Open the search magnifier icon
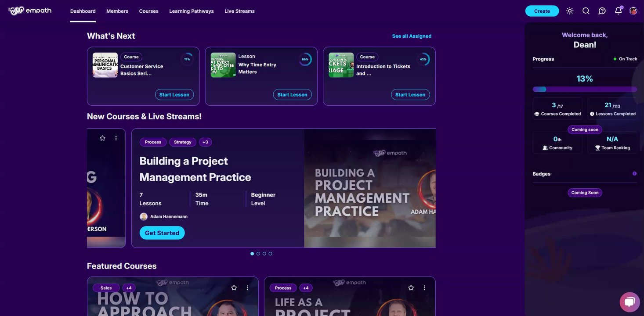644x316 pixels. 586,11
